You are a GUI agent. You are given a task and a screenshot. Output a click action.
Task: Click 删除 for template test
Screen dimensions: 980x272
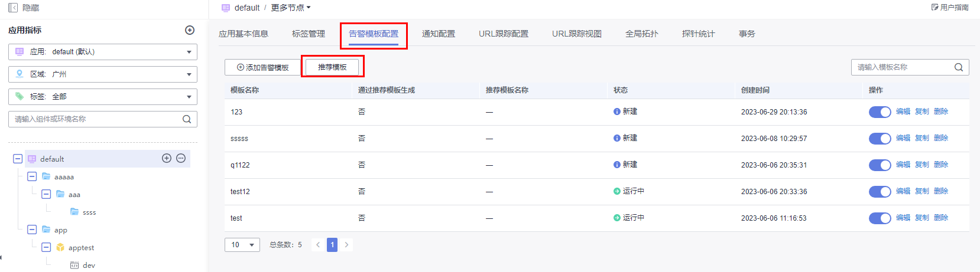click(941, 218)
